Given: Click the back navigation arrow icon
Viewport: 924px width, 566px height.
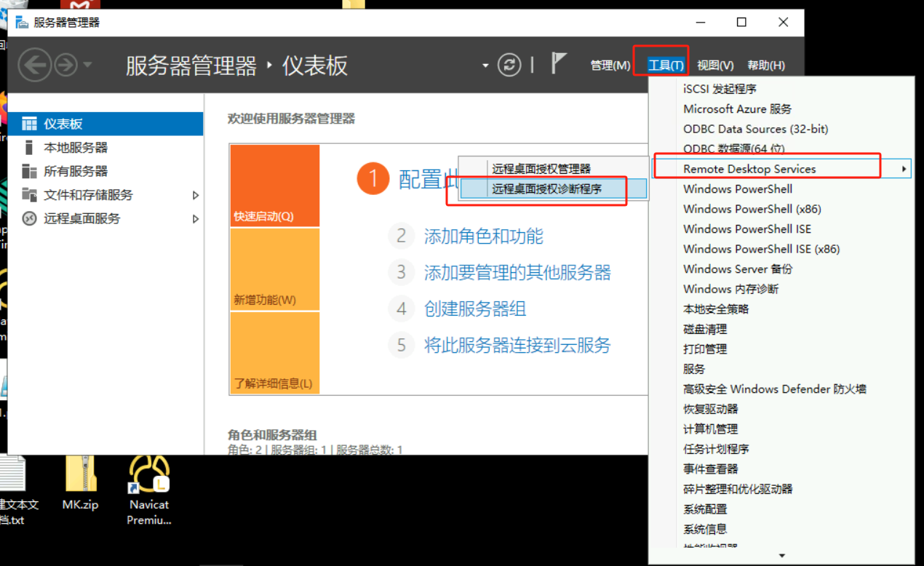Looking at the screenshot, I should [34, 65].
